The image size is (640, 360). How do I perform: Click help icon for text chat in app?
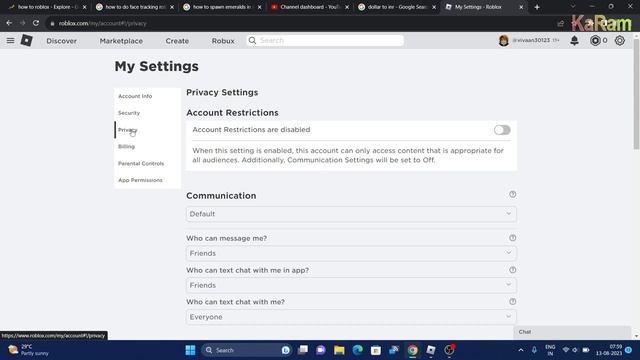[513, 270]
